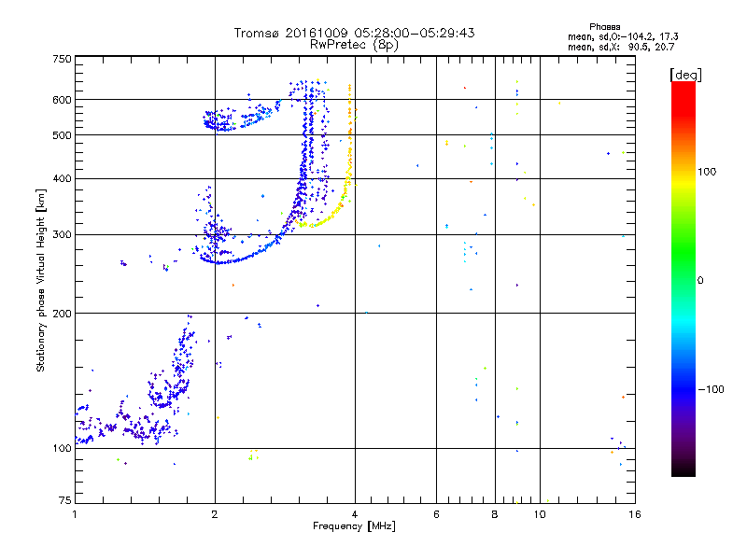Click the '[deg]' colorbar unit label
747x560 pixels.
pos(685,75)
